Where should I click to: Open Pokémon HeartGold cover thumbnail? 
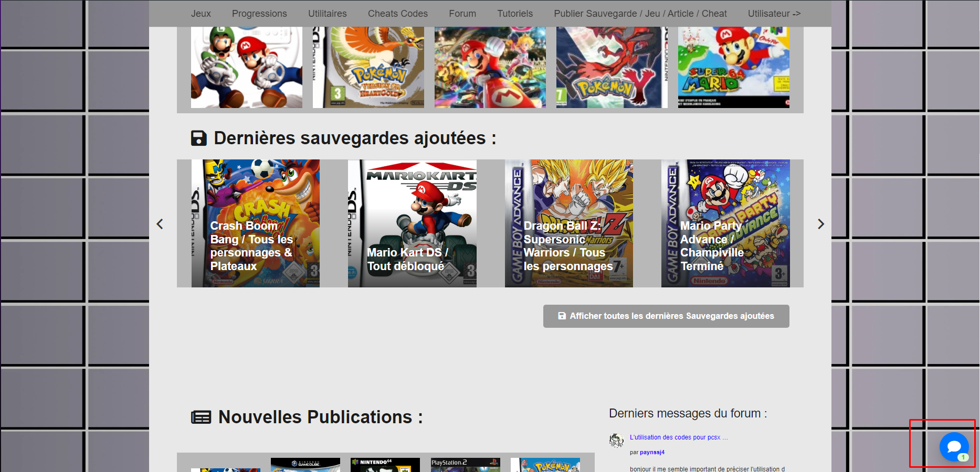pyautogui.click(x=368, y=68)
